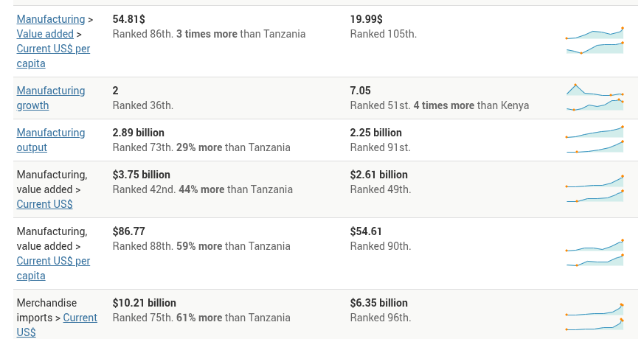Click the Merchandise imports sparkline chart

tap(595, 318)
